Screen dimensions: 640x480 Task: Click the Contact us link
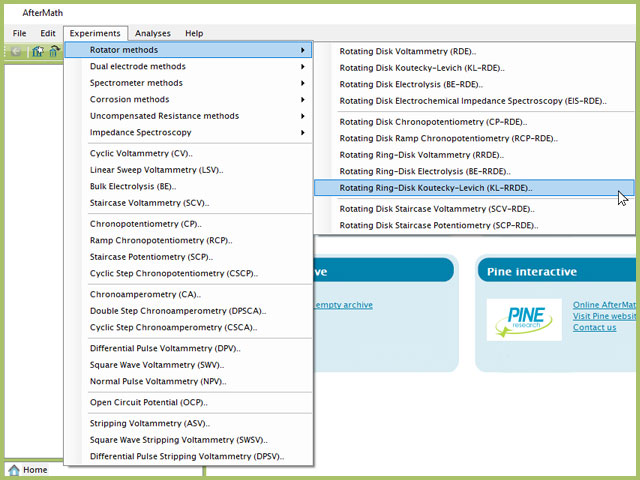594,327
